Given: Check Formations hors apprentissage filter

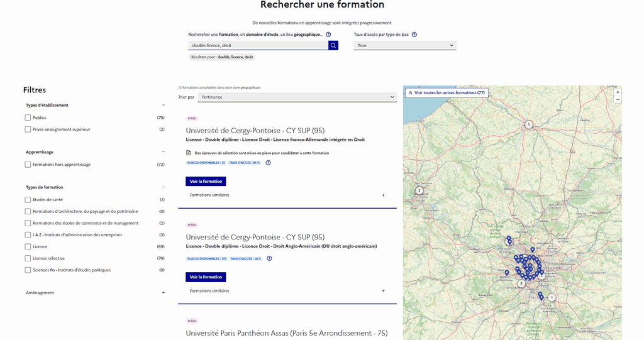Looking at the screenshot, I should pyautogui.click(x=28, y=165).
